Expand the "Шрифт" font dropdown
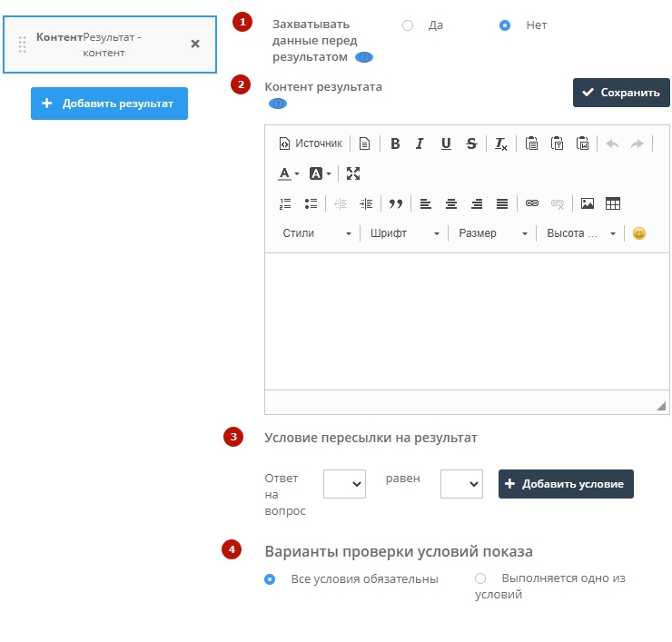672x642 pixels. (404, 233)
